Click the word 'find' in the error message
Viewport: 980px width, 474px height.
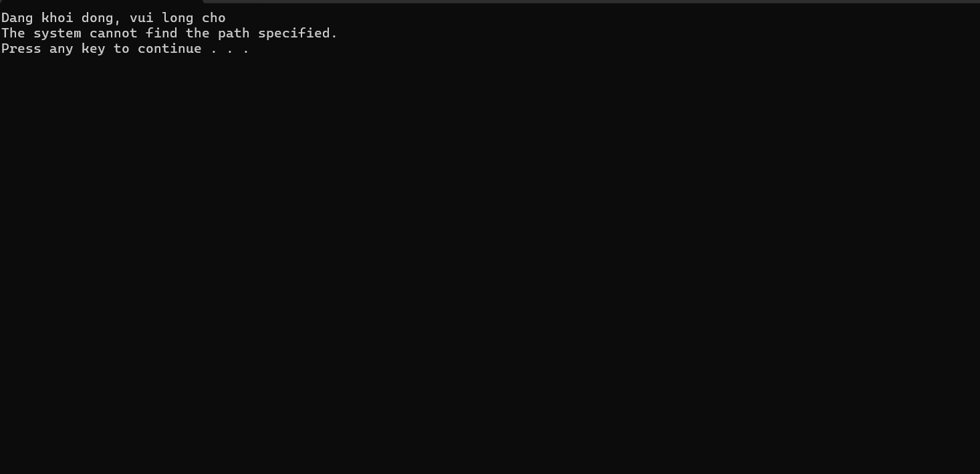[x=162, y=33]
